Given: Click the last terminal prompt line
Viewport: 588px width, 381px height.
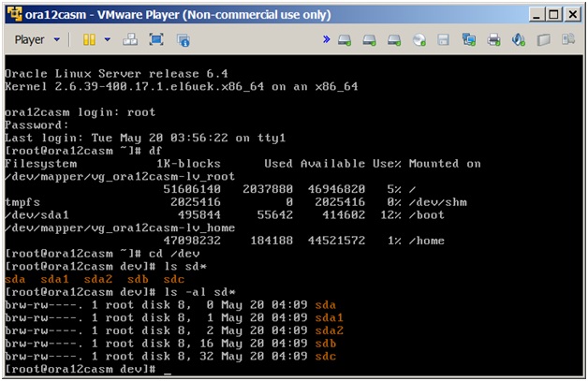Looking at the screenshot, I should (88, 370).
